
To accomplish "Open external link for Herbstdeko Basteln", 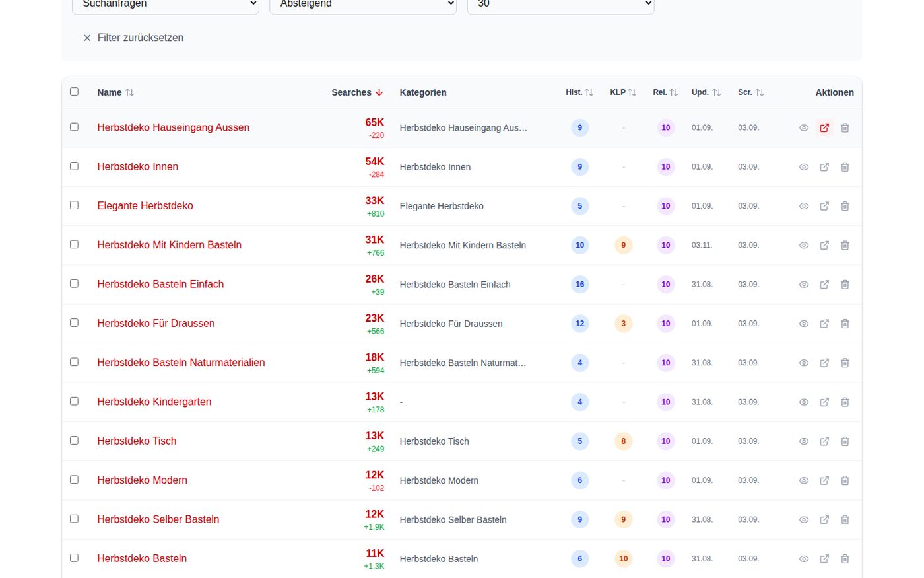I will pos(824,559).
